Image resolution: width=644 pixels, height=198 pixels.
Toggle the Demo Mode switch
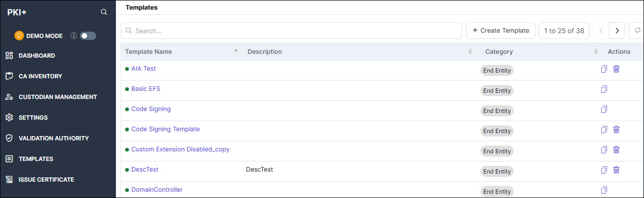88,36
